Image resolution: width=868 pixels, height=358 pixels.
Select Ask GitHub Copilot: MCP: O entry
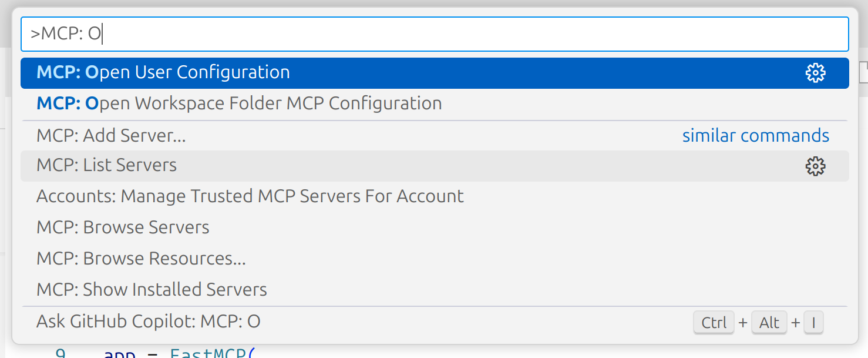tap(435, 322)
